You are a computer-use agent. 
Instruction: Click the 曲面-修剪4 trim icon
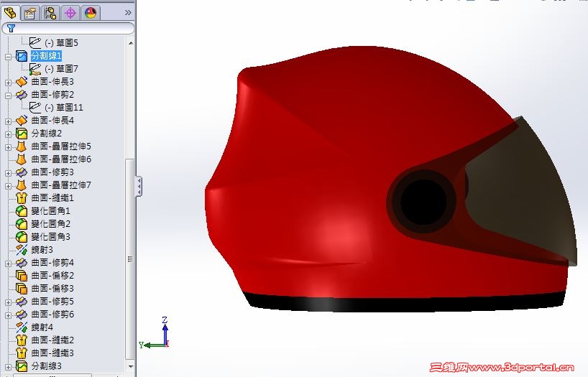pos(22,263)
